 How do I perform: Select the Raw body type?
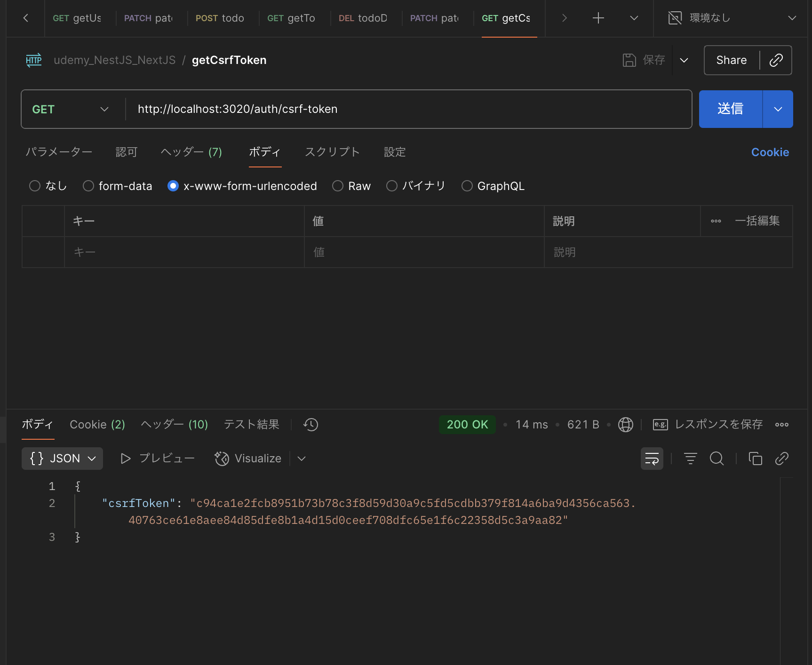coord(338,186)
